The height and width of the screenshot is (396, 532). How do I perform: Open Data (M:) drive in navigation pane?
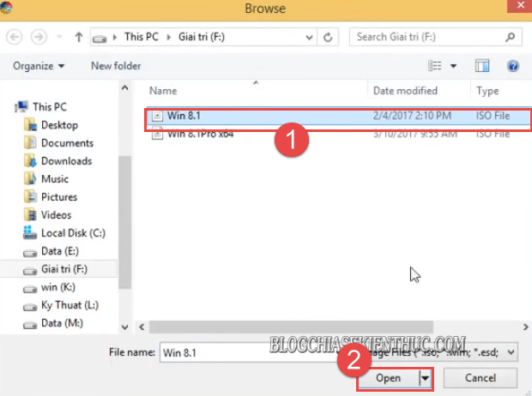[62, 323]
